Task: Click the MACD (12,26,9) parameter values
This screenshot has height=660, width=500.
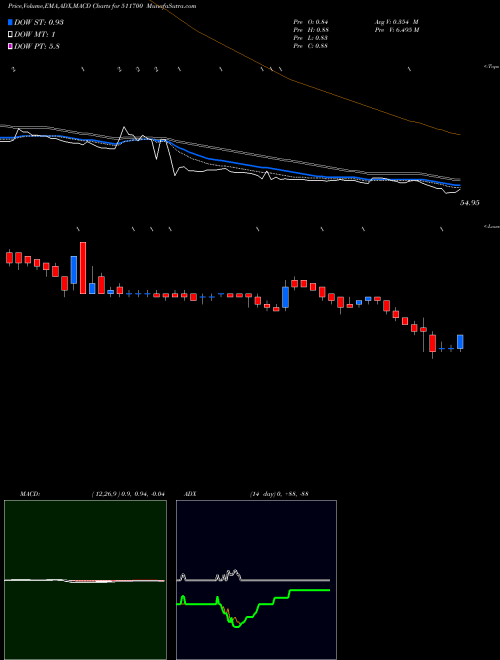Action: tap(128, 494)
